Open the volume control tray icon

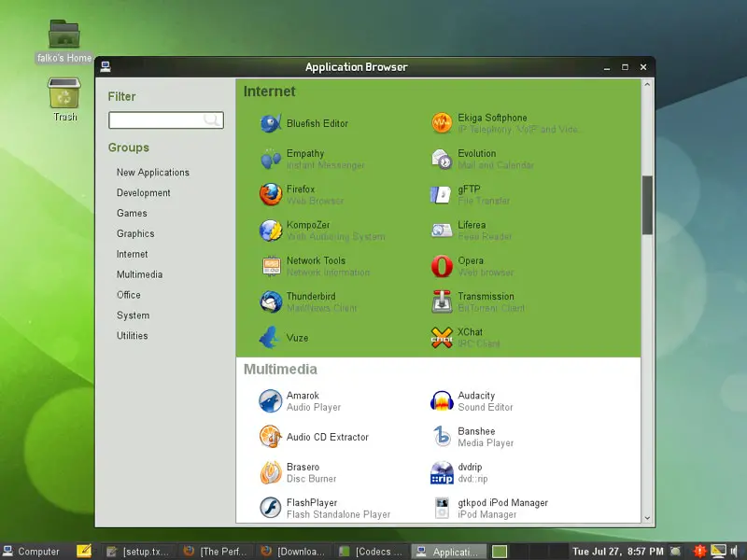tap(734, 552)
